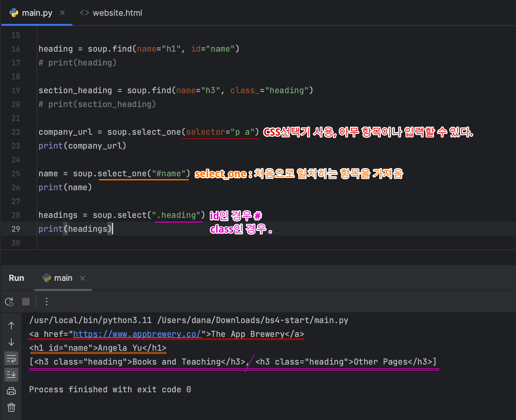Viewport: 516px width, 420px height.
Task: Open the appbrewery.co link in console
Action: tap(137, 334)
